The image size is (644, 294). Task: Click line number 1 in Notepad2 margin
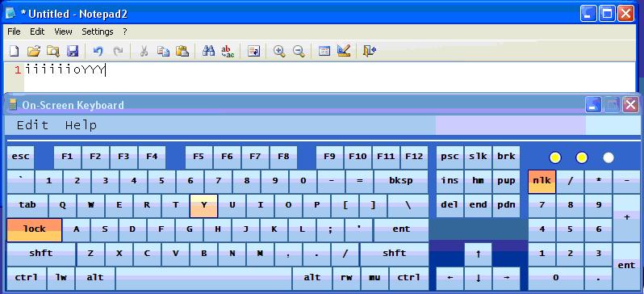18,70
